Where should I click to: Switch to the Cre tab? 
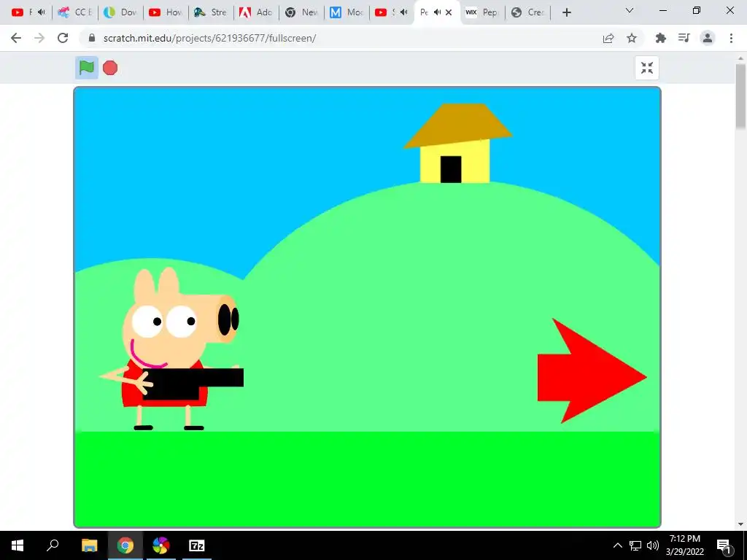tap(527, 12)
